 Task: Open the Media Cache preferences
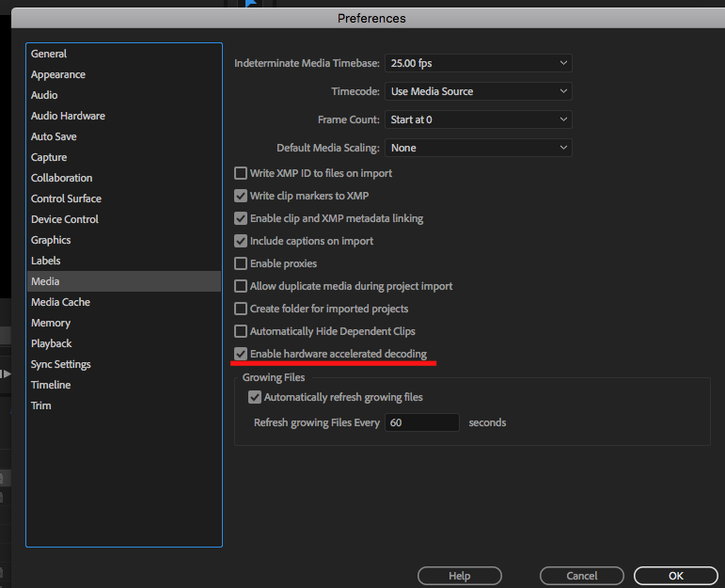[60, 302]
